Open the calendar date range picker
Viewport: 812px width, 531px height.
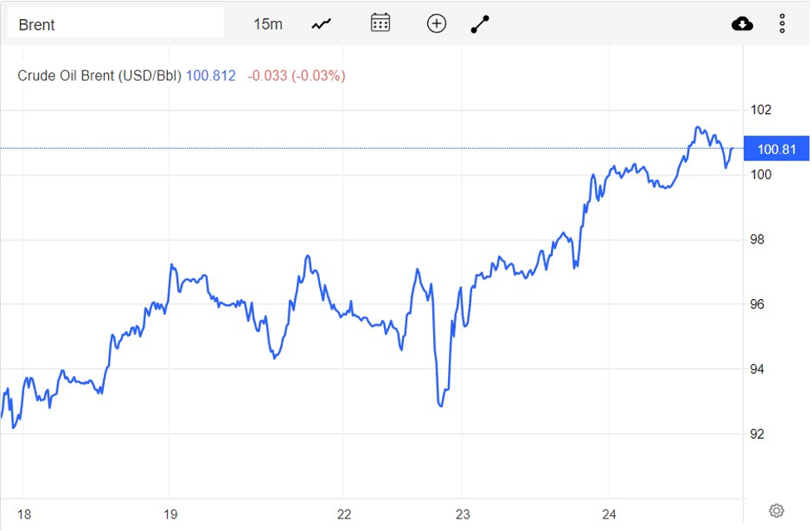381,23
